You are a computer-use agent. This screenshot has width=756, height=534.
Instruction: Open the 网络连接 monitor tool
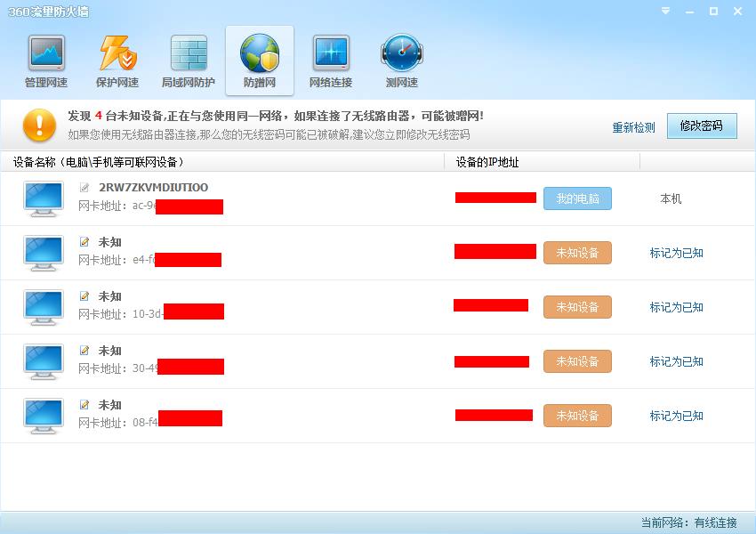pyautogui.click(x=331, y=61)
